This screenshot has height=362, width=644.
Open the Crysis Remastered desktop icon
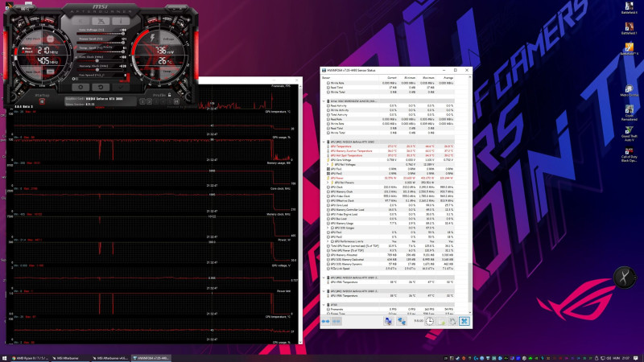[629, 113]
